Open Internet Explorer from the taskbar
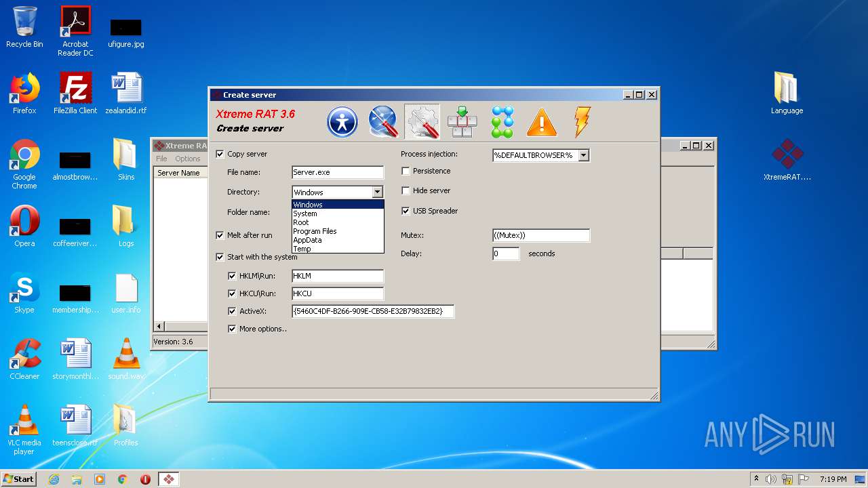Viewport: 868px width, 488px height. click(x=54, y=479)
